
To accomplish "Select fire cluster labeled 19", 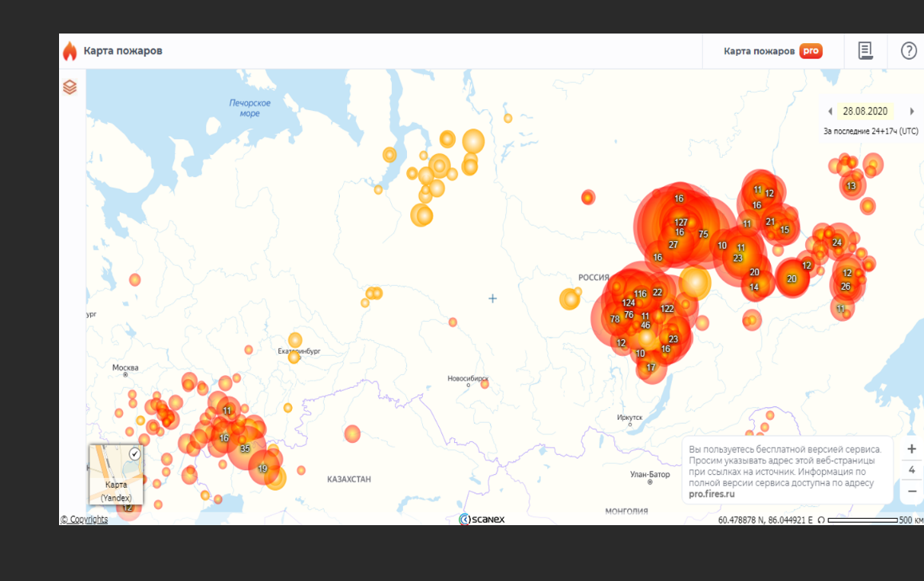I will [263, 468].
